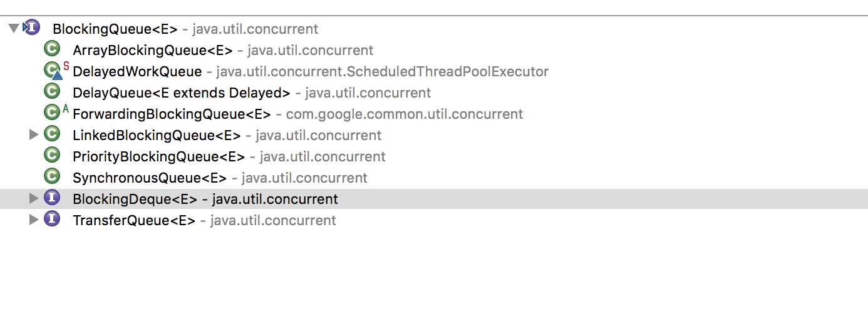Collapse the BlockingQueue root node

click(x=14, y=28)
